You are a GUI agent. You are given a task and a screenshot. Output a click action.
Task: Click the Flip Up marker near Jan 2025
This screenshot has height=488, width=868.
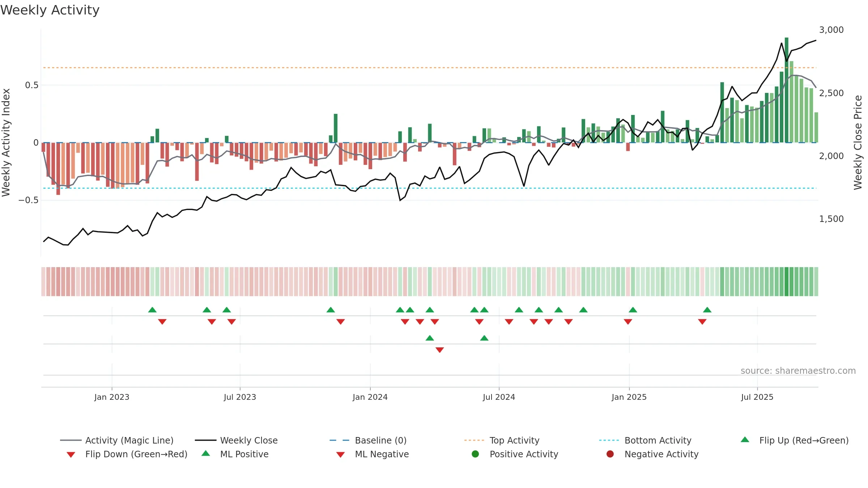(633, 310)
